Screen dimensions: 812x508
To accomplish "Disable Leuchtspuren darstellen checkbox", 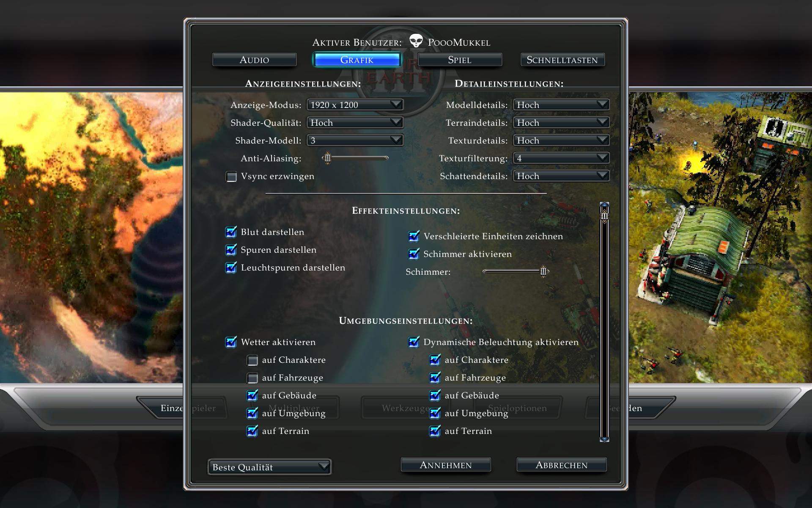I will pos(231,268).
